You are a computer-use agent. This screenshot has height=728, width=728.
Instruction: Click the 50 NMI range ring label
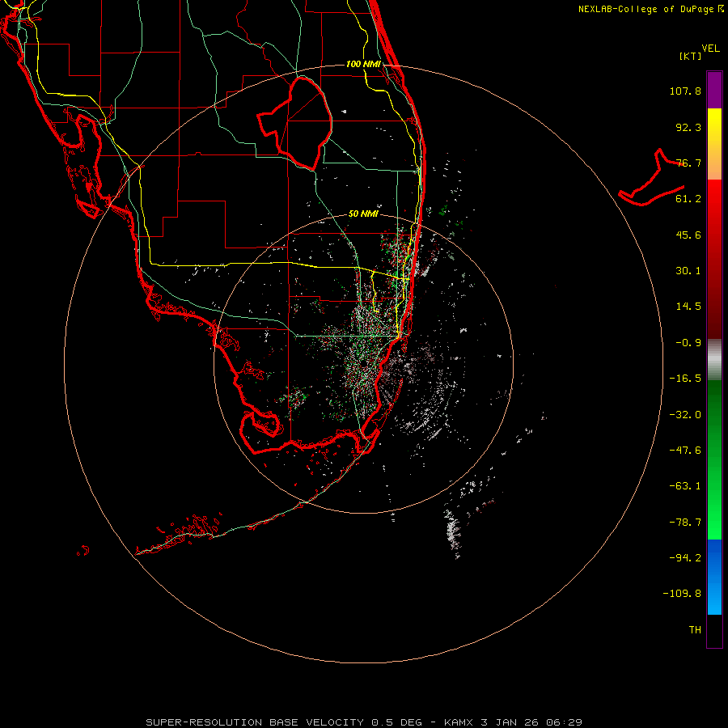pyautogui.click(x=363, y=214)
